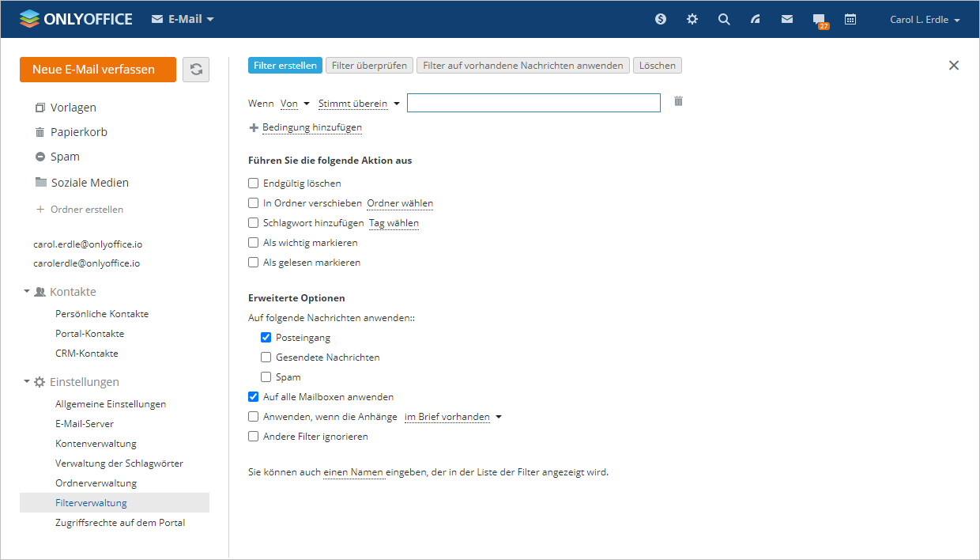Image resolution: width=980 pixels, height=560 pixels.
Task: Click the plus icon for adding condition
Action: [254, 127]
